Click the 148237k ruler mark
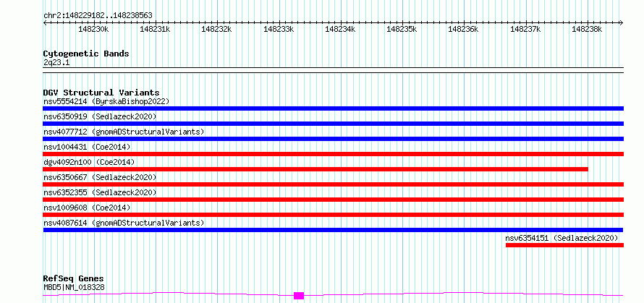The width and height of the screenshot is (644, 303). (525, 29)
